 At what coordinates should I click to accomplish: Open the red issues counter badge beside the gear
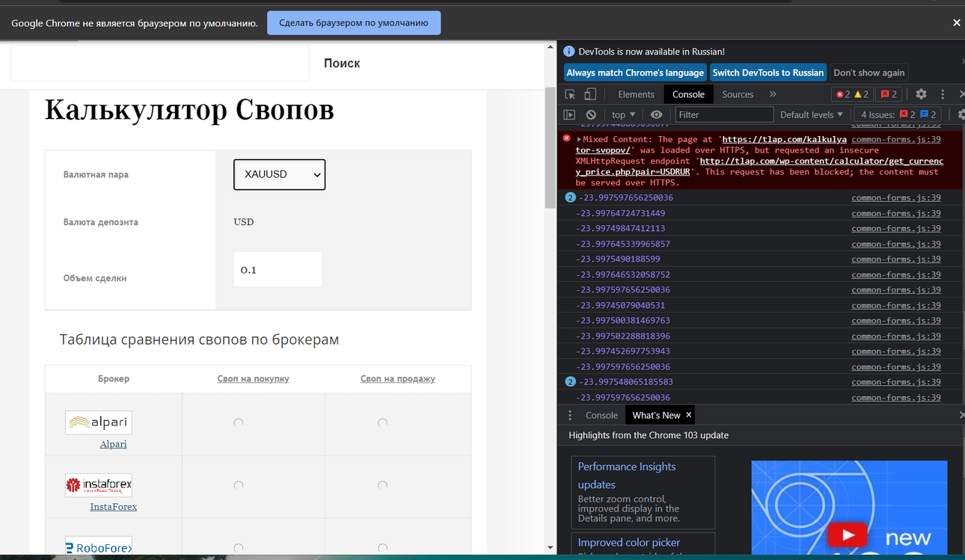[889, 94]
